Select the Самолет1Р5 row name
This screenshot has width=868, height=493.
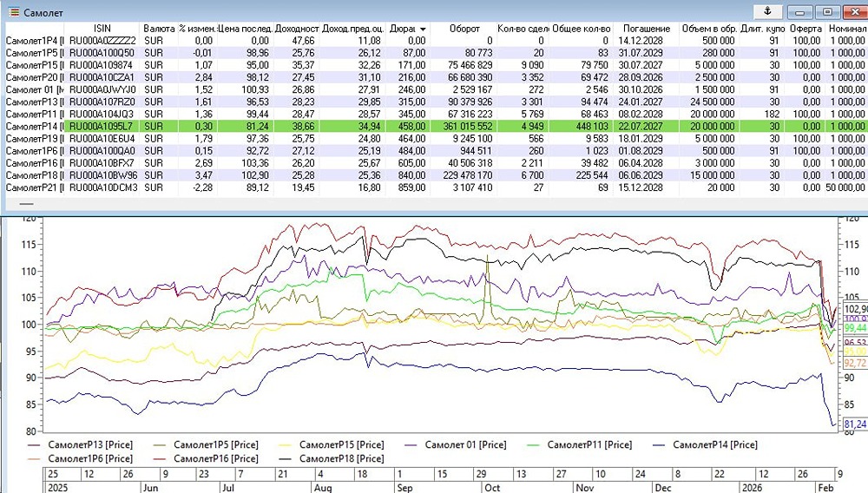point(35,53)
